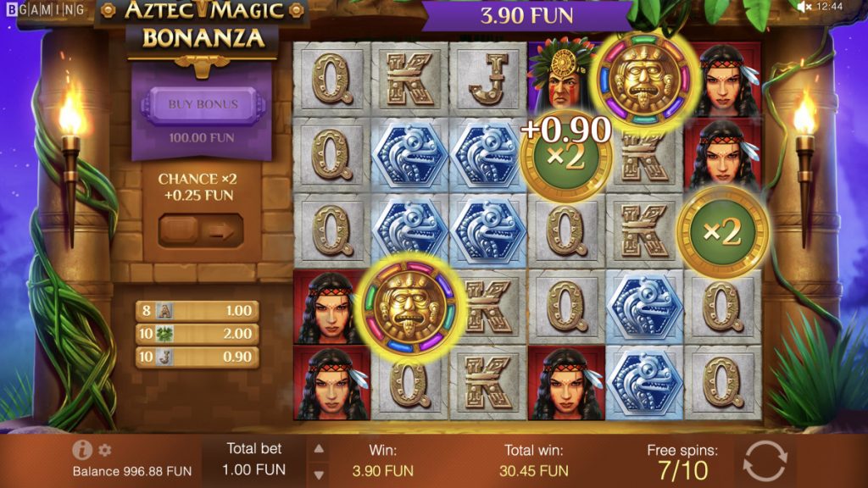Select the leaf symbol win entry 2.00

click(x=197, y=334)
